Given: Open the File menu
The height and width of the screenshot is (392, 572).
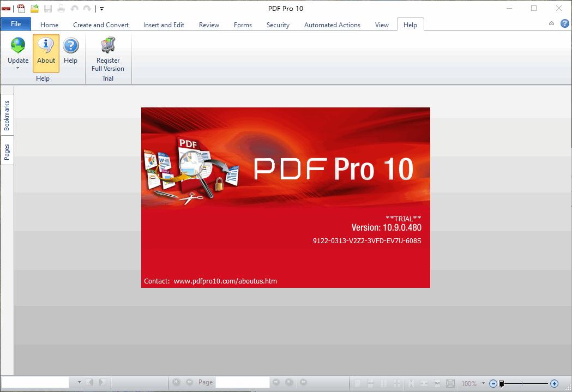Looking at the screenshot, I should pyautogui.click(x=16, y=24).
